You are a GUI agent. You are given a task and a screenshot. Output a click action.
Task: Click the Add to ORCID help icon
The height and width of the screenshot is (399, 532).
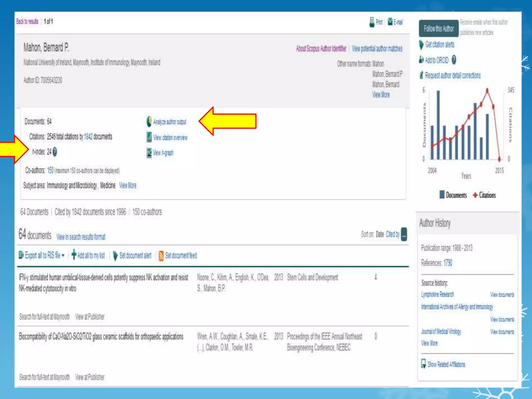(454, 60)
